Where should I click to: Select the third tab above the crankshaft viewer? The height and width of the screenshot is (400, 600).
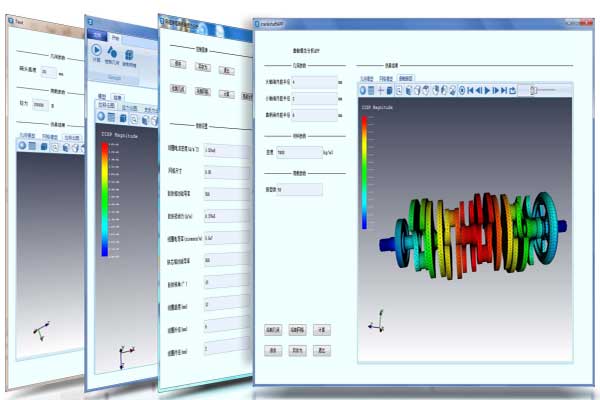[x=406, y=77]
